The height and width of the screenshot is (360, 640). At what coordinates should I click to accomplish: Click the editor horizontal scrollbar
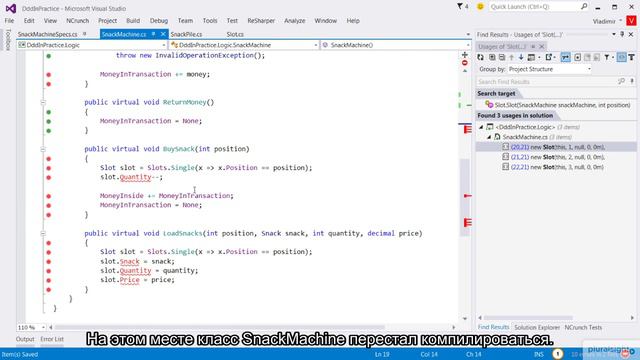[220, 327]
